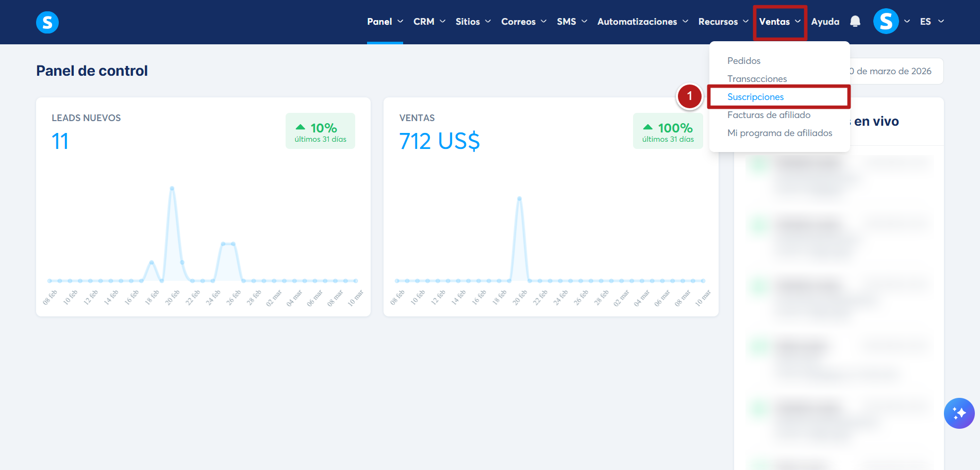The height and width of the screenshot is (470, 980).
Task: Go to Mi programa de afiliados
Action: point(780,133)
